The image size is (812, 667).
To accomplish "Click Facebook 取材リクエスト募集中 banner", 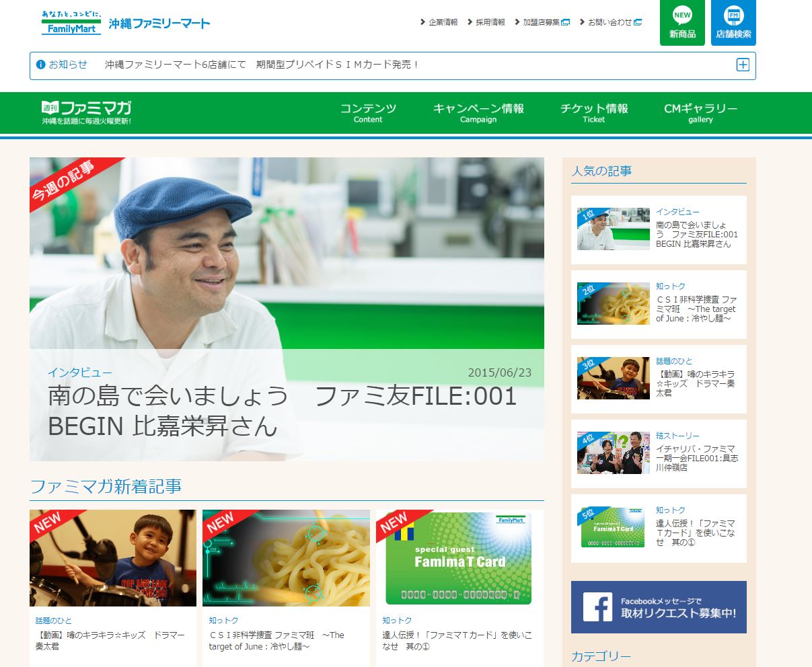I will 659,607.
